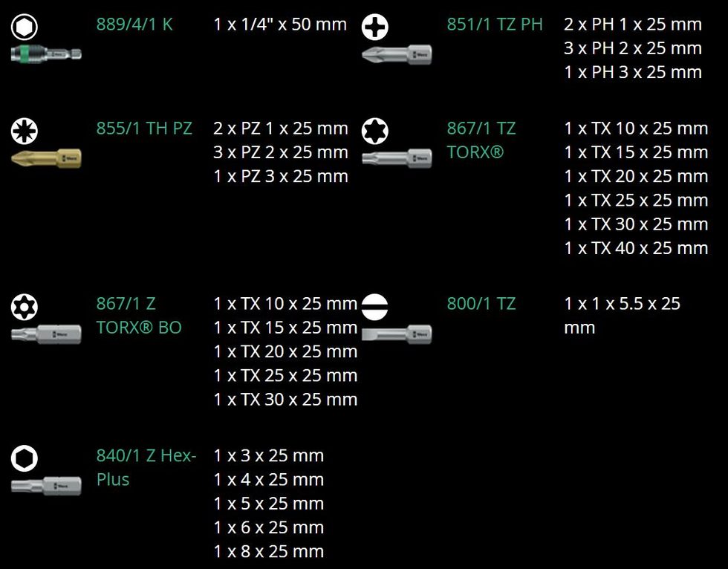The height and width of the screenshot is (569, 728).
Task: Click the green-ring bit holder image
Action: [46, 53]
